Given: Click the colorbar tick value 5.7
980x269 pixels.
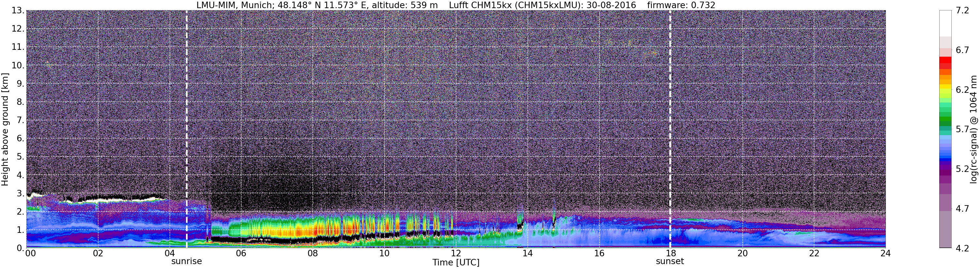Looking at the screenshot, I should (962, 129).
